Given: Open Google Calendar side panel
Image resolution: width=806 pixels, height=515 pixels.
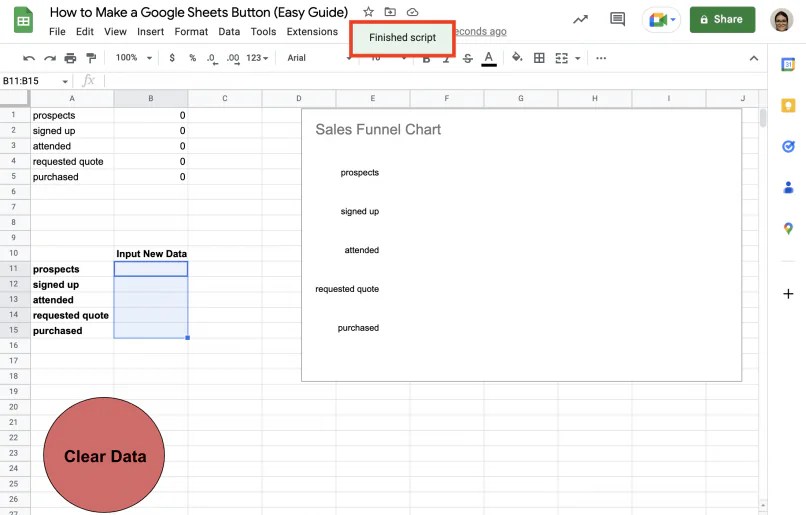Looking at the screenshot, I should 787,65.
